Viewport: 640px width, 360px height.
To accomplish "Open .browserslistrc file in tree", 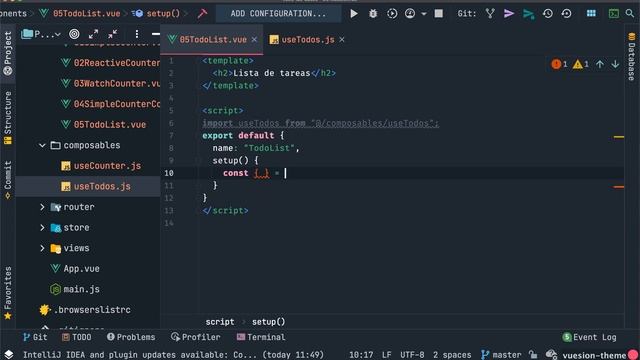I will 85,310.
